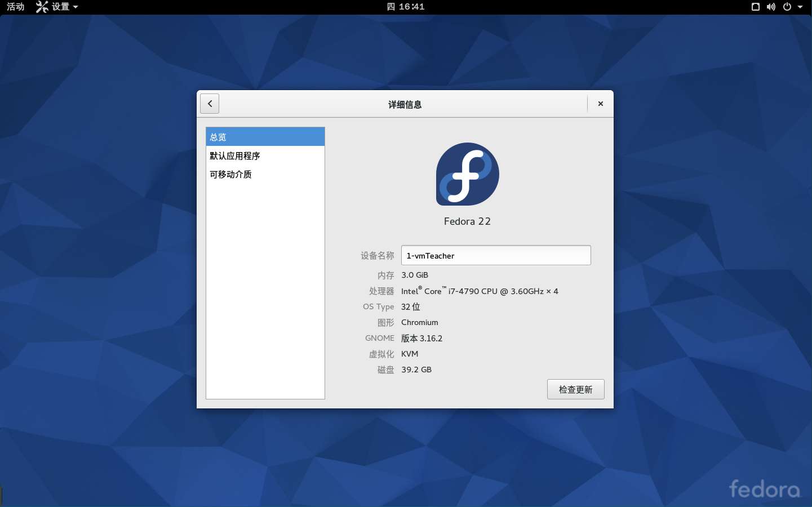The image size is (812, 507).
Task: Click the 详细信息 window title
Action: tap(405, 104)
